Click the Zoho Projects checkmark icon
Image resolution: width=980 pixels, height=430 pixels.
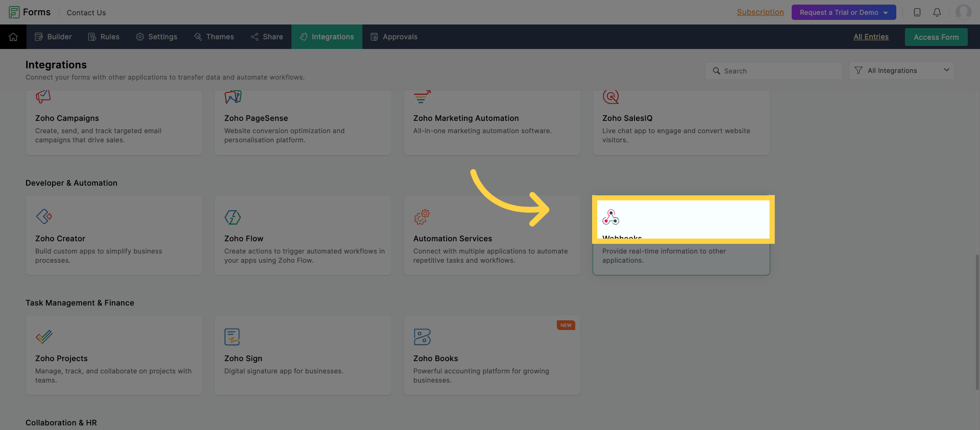[44, 337]
